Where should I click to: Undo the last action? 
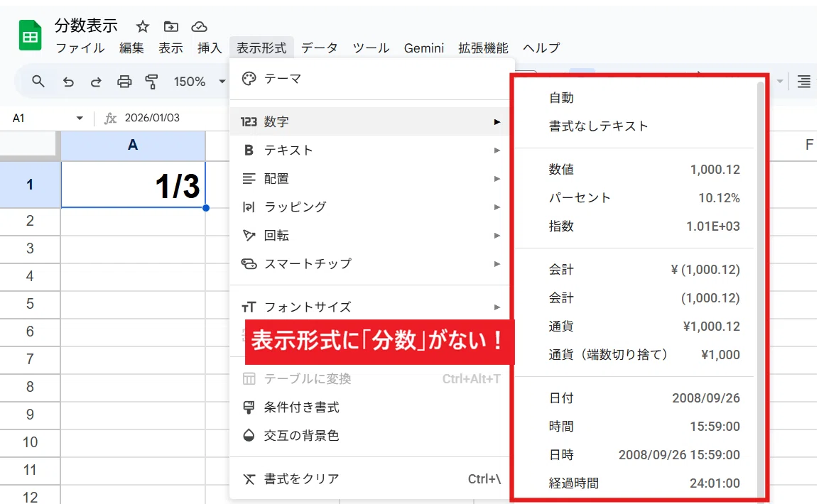click(68, 82)
